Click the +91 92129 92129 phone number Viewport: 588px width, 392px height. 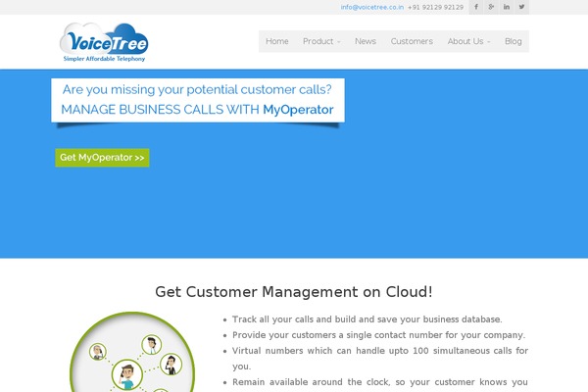(x=435, y=7)
